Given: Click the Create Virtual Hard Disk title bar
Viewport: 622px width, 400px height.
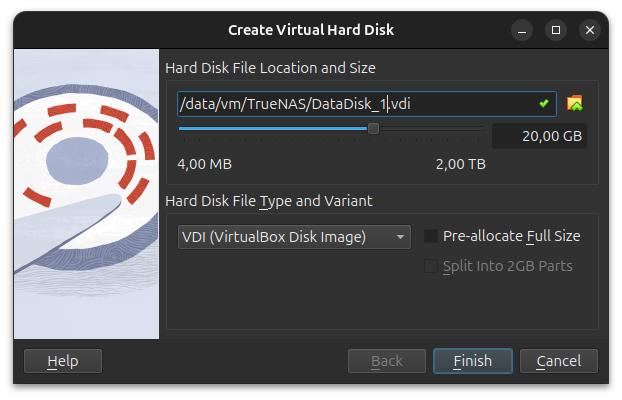Looking at the screenshot, I should (x=311, y=30).
